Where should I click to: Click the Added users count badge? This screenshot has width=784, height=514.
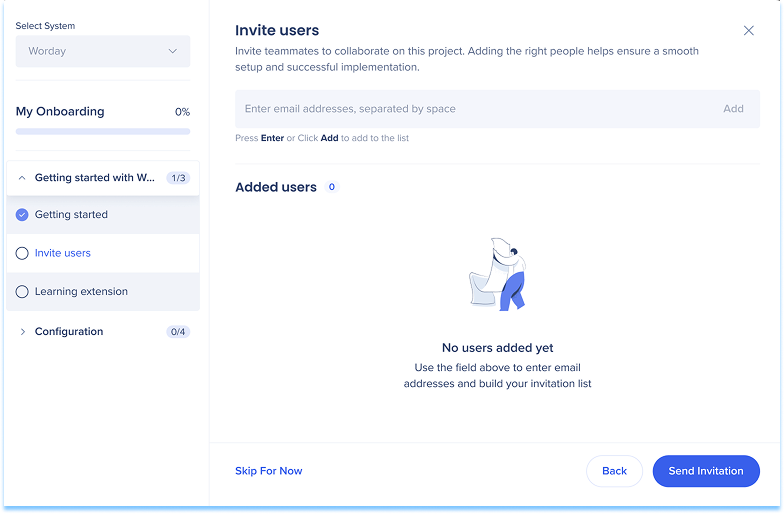(x=332, y=187)
